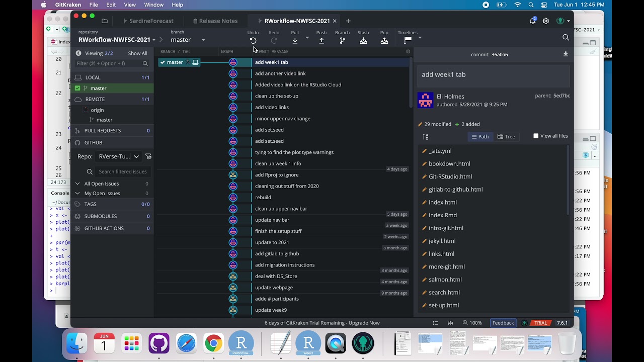Open the notifications bell icon
This screenshot has width=644, height=362.
click(x=533, y=21)
